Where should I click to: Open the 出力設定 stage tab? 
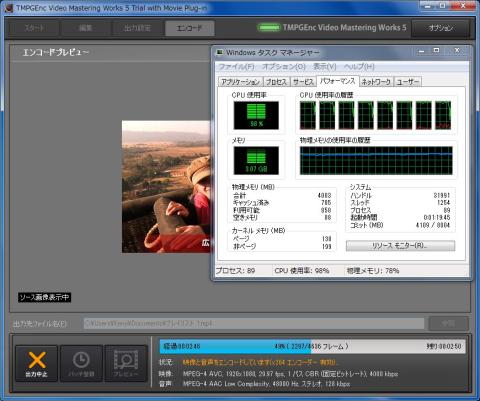tap(137, 28)
